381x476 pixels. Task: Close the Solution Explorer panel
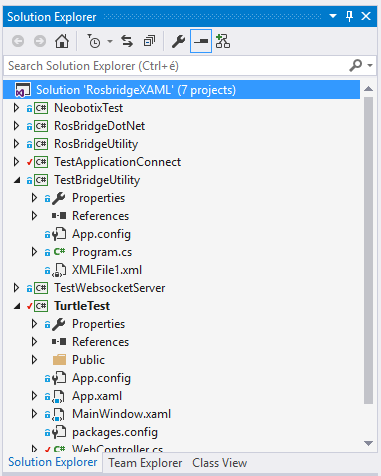pyautogui.click(x=366, y=16)
